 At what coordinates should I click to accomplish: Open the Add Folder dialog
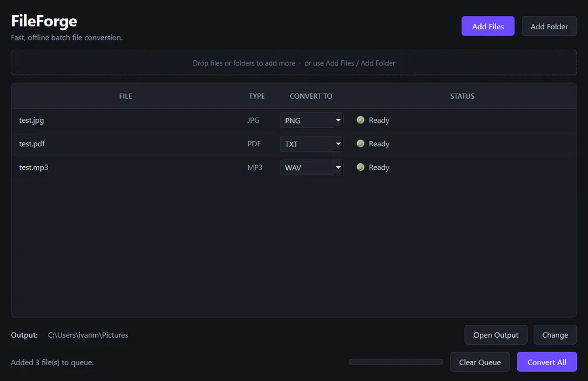click(x=549, y=26)
